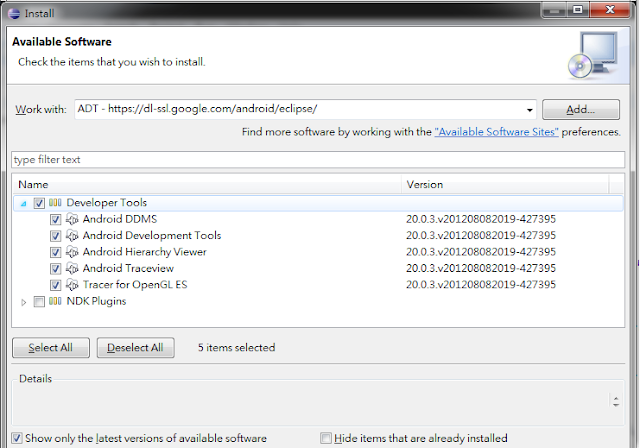Click the Android Development Tools plugin icon
Screen dimensions: 640x448
pyautogui.click(x=72, y=236)
